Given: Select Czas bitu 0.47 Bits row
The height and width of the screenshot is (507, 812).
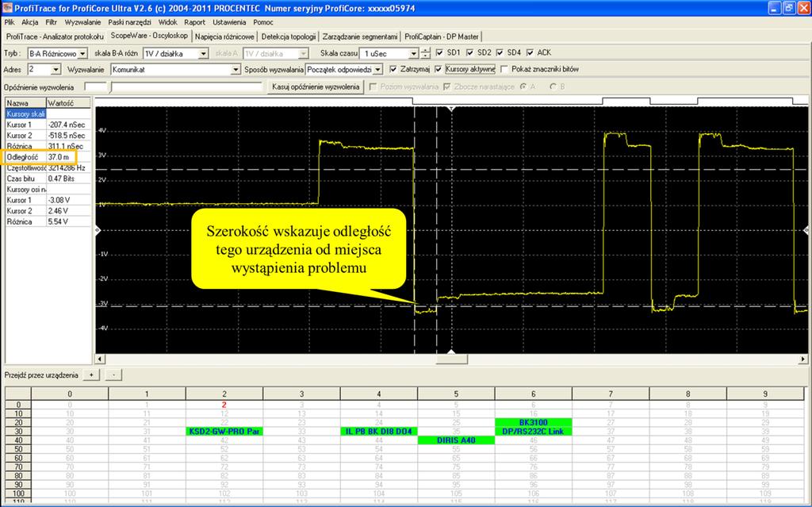Looking at the screenshot, I should pos(48,179).
